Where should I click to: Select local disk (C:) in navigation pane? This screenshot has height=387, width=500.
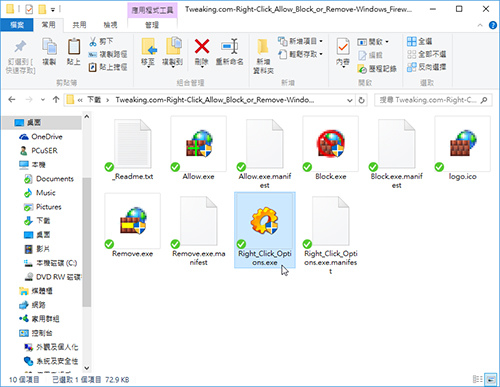click(51, 263)
